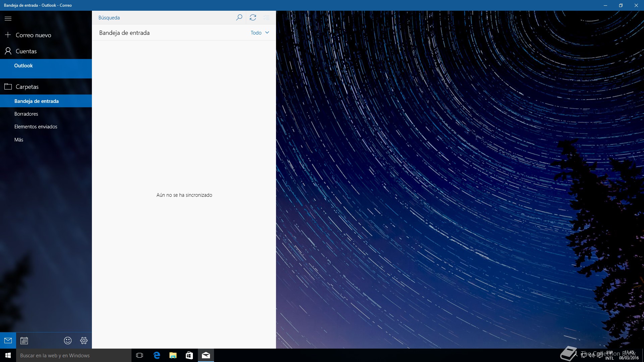Click ESP INTL language indicator
The image size is (644, 362).
click(609, 355)
